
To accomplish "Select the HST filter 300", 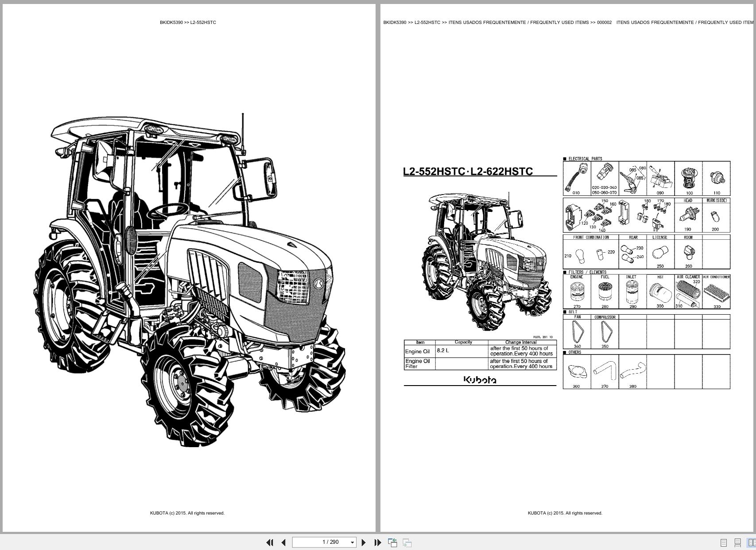I will pyautogui.click(x=660, y=292).
